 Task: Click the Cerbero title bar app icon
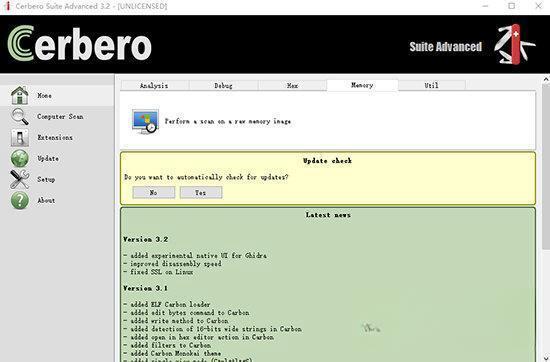coord(7,6)
